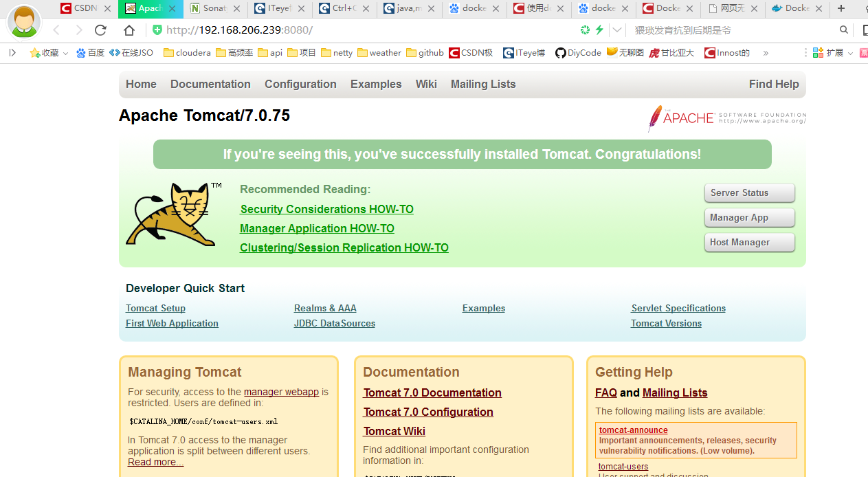Open the CSDN极 bookmark
868x477 pixels.
coord(471,53)
